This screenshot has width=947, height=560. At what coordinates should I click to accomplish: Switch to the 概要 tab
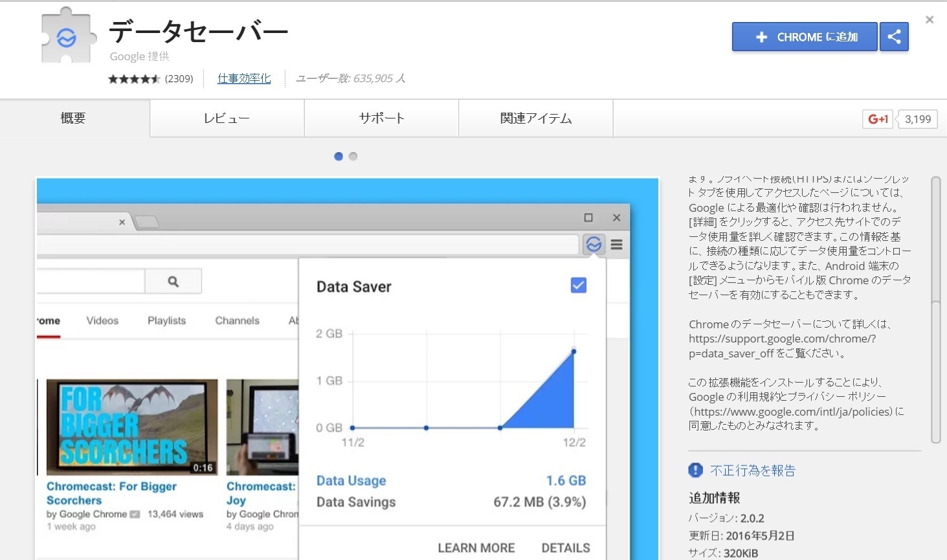point(74,118)
